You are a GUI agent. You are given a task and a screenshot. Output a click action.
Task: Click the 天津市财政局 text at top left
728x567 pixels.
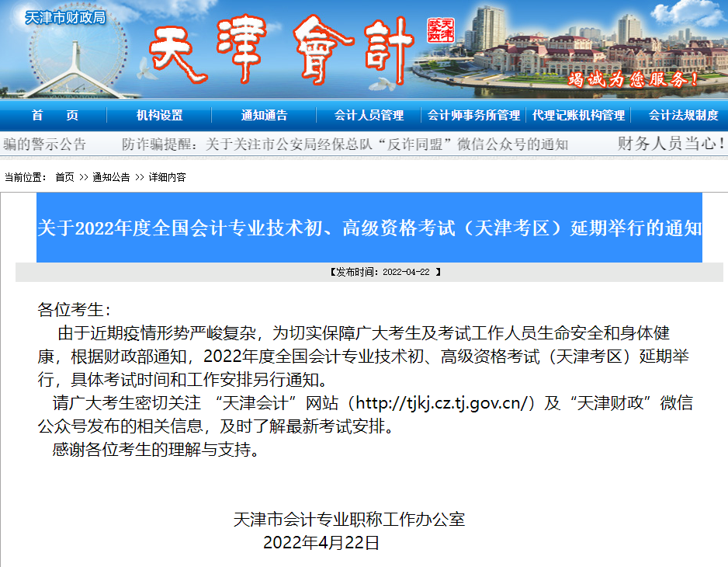[x=64, y=17]
